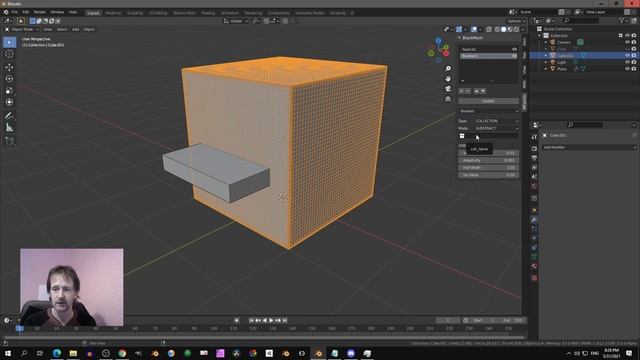Open the Tool properties tab icon
The image size is (640, 360).
[534, 137]
